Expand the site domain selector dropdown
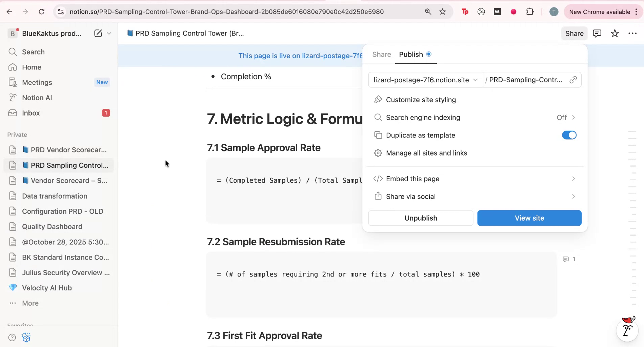644x347 pixels. click(x=476, y=80)
